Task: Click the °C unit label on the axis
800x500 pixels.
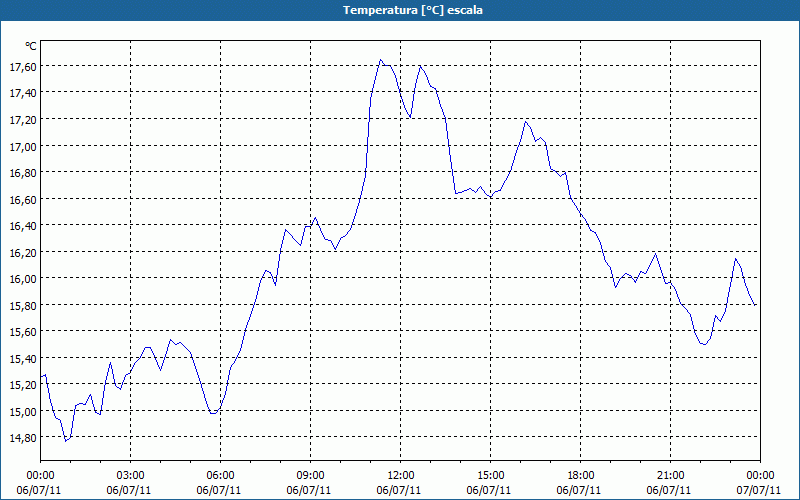Action: [x=31, y=46]
